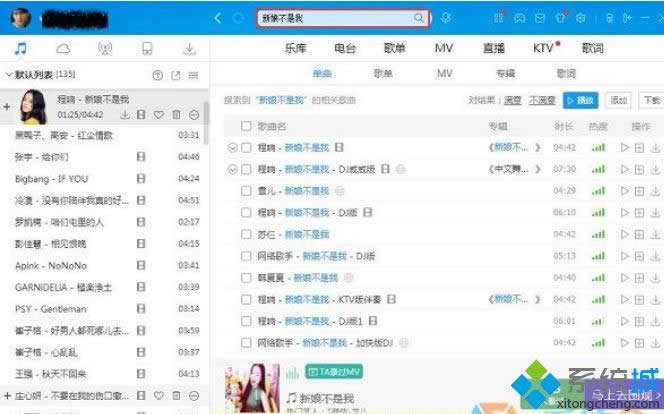
Task: Switch to the 电台 tab
Action: [x=345, y=47]
